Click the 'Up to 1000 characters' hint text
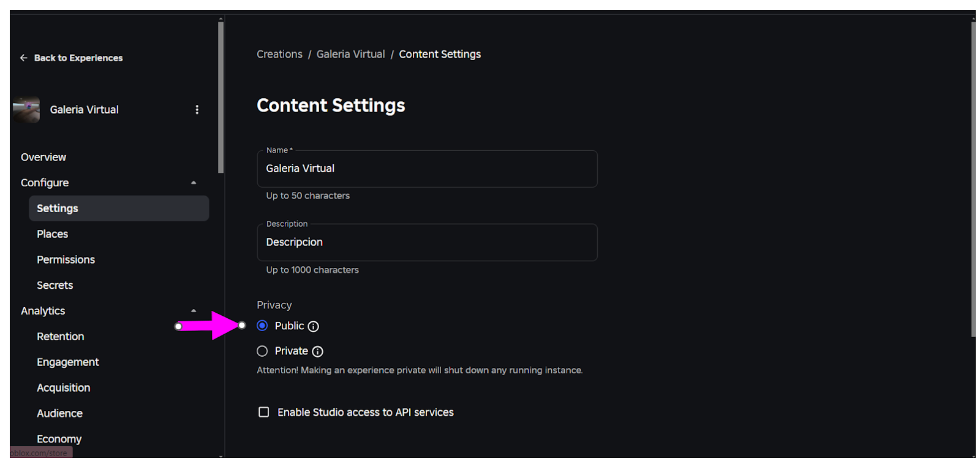The image size is (980, 466). point(312,270)
